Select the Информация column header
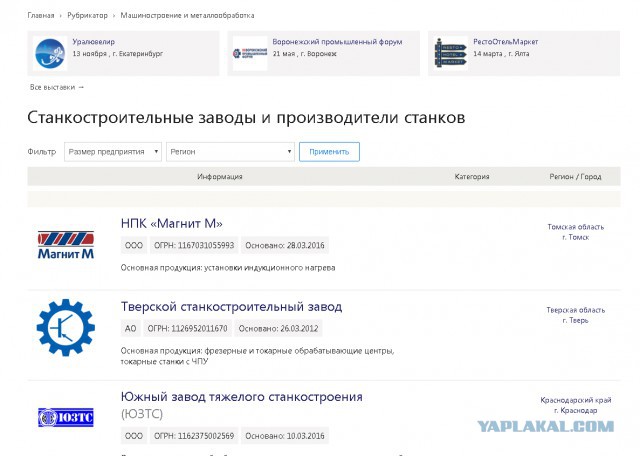Image resolution: width=640 pixels, height=456 pixels. (220, 177)
